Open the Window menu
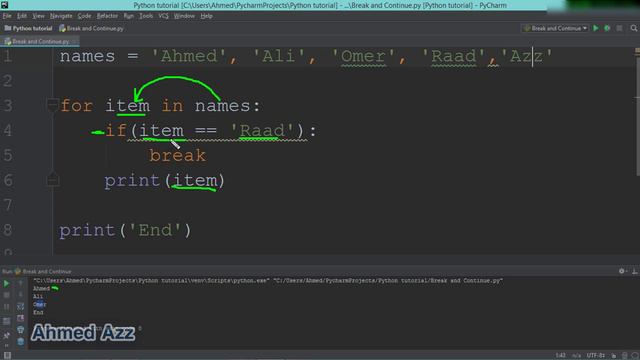This screenshot has height=360, width=640. (184, 16)
